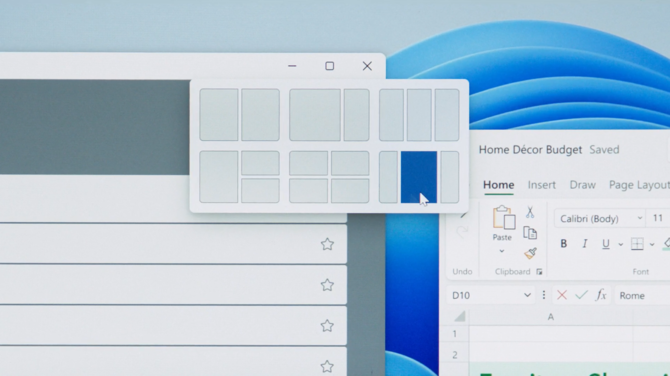Click the Name Box showing D10

[491, 295]
